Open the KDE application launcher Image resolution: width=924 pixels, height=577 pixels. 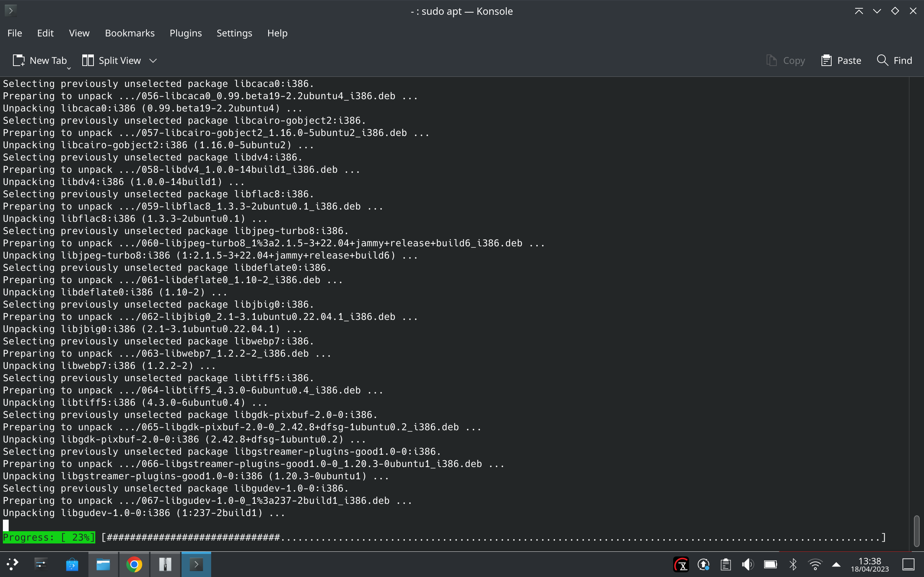coord(12,564)
